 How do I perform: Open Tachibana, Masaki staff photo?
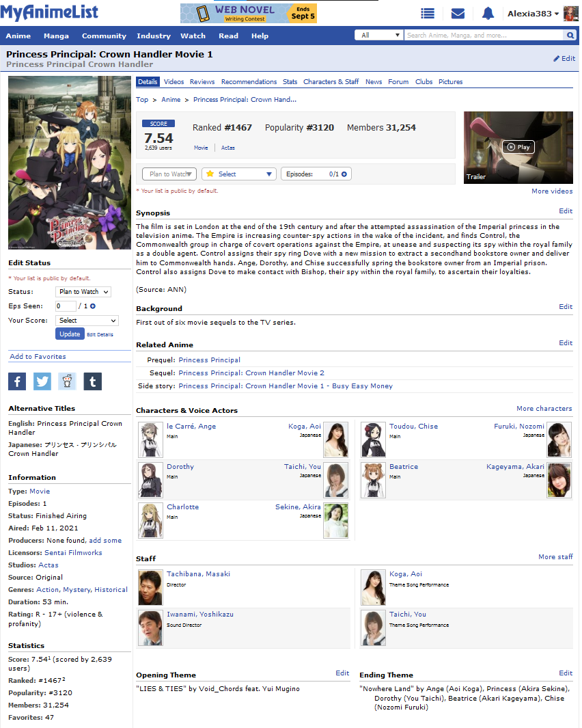(x=150, y=587)
